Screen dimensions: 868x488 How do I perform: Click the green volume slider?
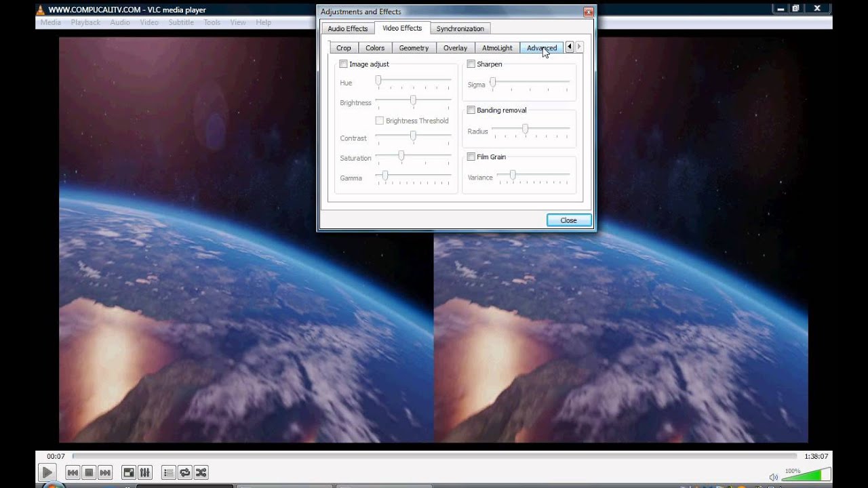click(806, 475)
